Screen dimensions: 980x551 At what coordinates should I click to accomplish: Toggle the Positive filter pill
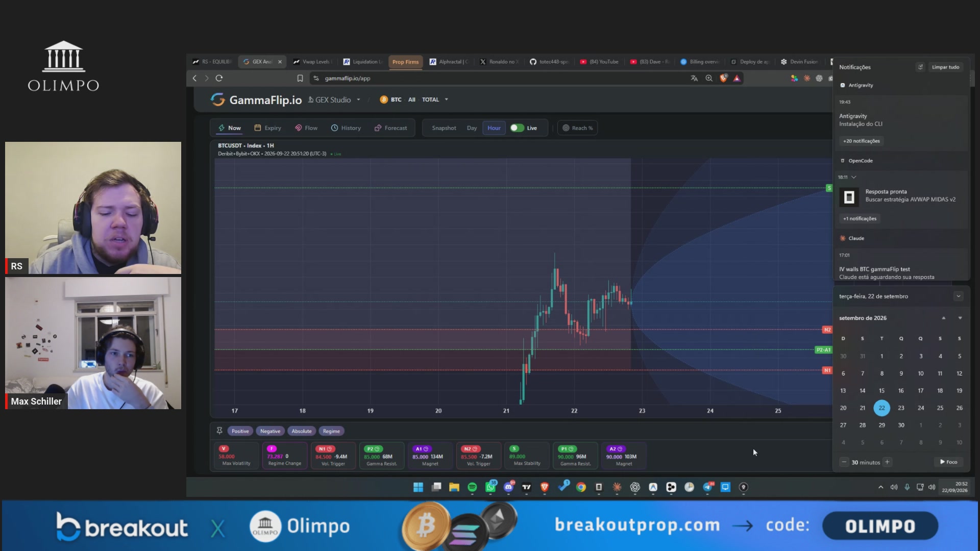240,431
